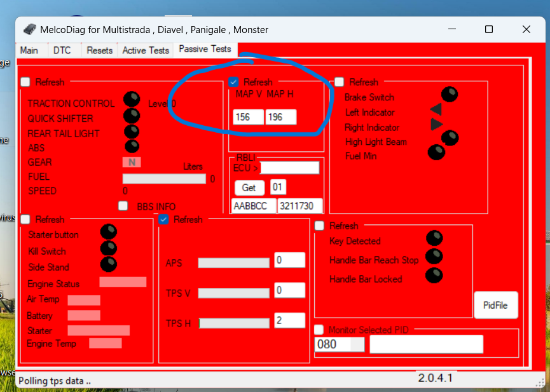Click the Battery value box

pos(84,315)
